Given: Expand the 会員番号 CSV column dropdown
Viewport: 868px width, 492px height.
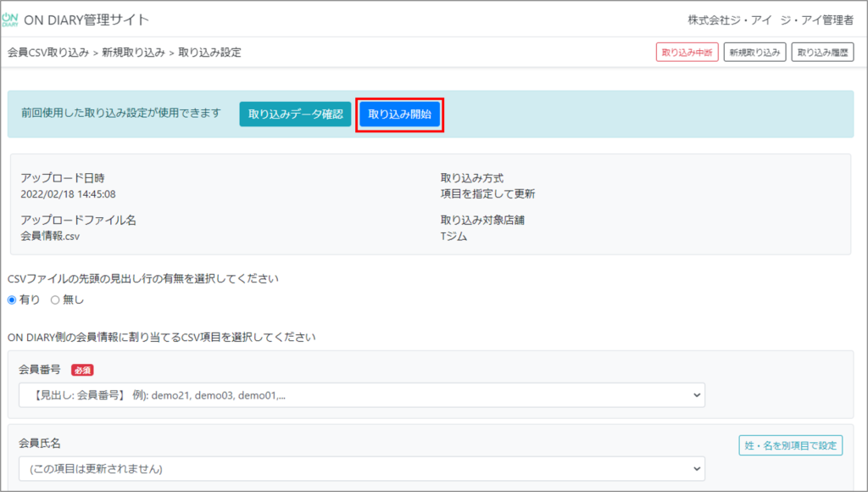Looking at the screenshot, I should click(362, 394).
